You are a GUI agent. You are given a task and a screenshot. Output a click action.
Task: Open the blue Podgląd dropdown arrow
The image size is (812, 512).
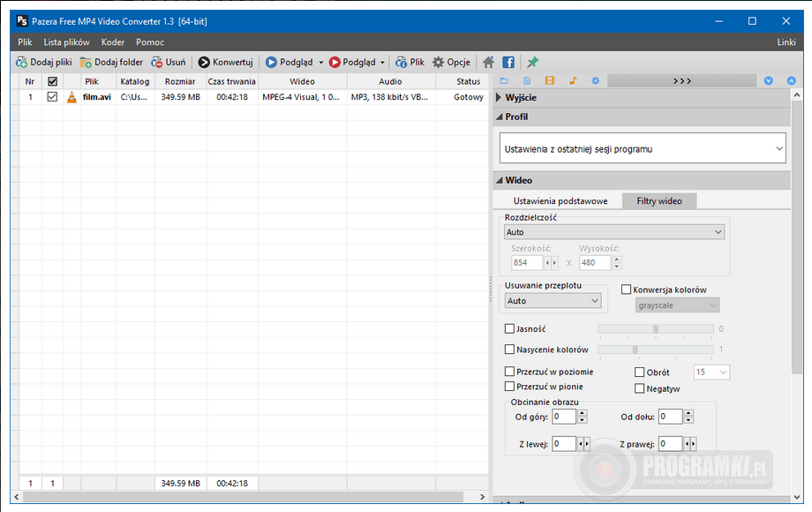pyautogui.click(x=321, y=63)
